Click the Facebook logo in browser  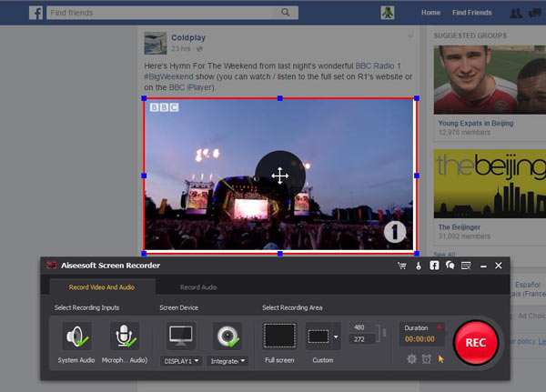(35, 13)
